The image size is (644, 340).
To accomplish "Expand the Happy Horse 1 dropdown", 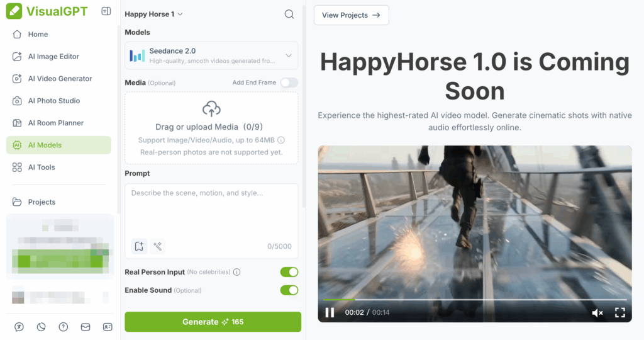I will [x=153, y=14].
